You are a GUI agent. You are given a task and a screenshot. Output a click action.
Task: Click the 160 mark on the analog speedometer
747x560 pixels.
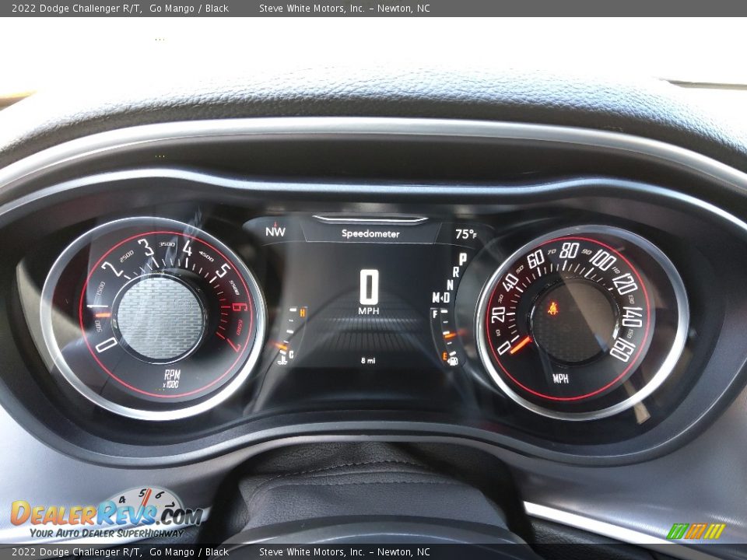point(622,350)
